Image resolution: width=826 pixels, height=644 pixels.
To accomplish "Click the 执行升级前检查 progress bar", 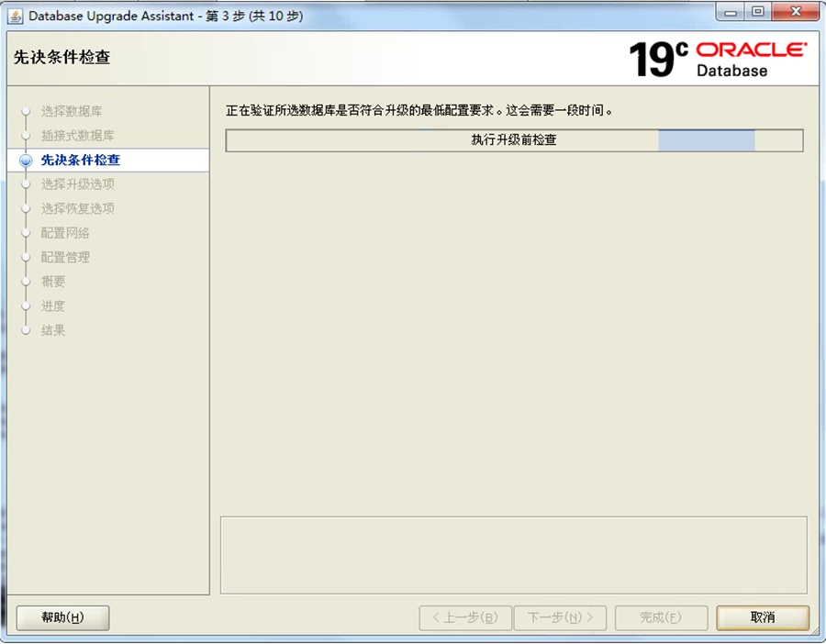I will (513, 140).
